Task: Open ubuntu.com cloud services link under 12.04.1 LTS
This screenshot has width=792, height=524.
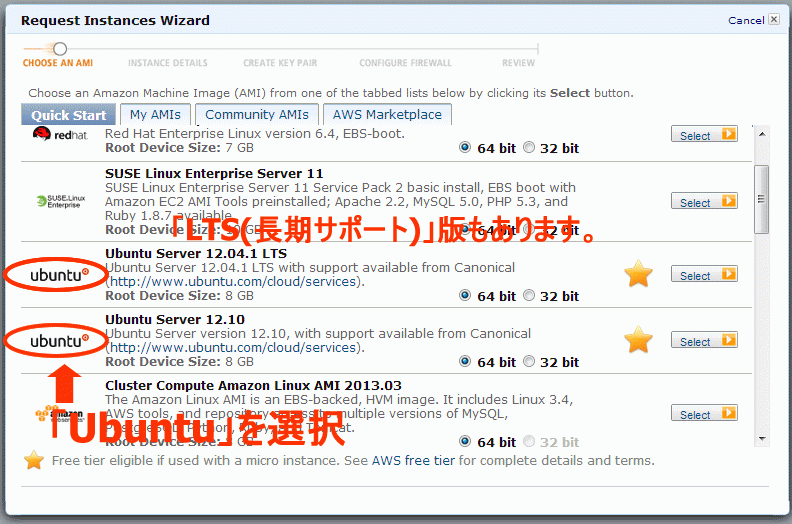Action: pyautogui.click(x=233, y=281)
